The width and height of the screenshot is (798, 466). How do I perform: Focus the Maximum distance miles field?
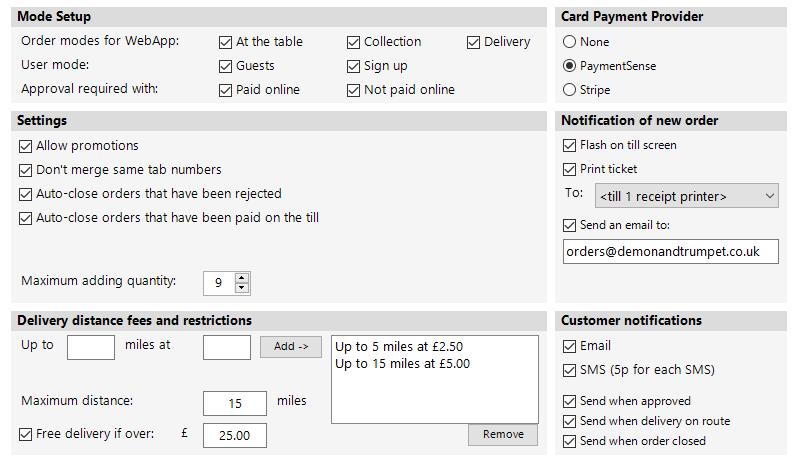[234, 403]
